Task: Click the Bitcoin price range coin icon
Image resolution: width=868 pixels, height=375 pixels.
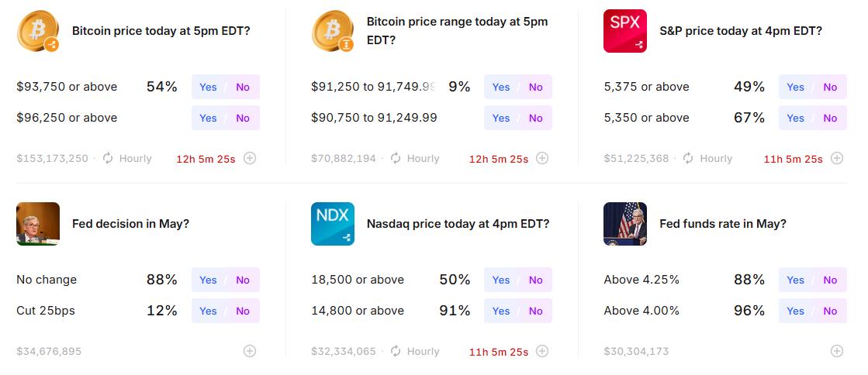Action: click(x=332, y=31)
